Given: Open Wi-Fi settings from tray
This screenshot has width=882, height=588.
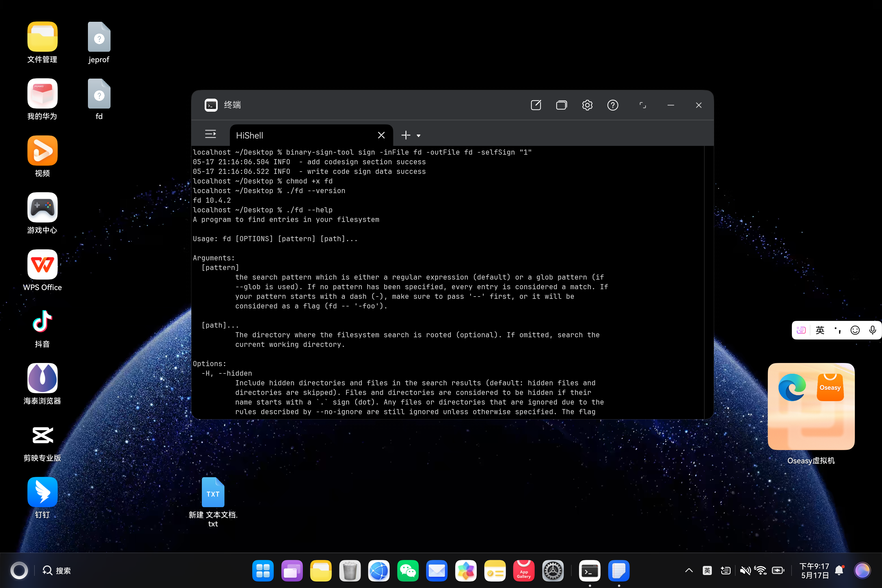Looking at the screenshot, I should pos(761,571).
